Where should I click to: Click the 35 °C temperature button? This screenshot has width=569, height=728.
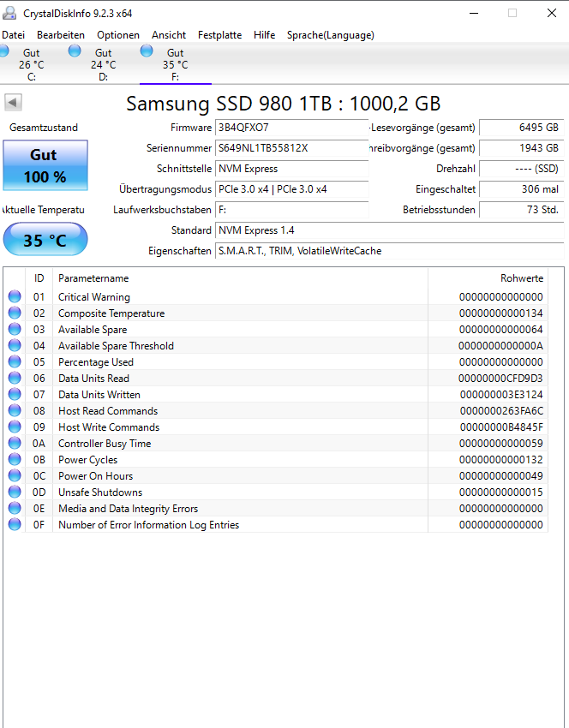[45, 240]
